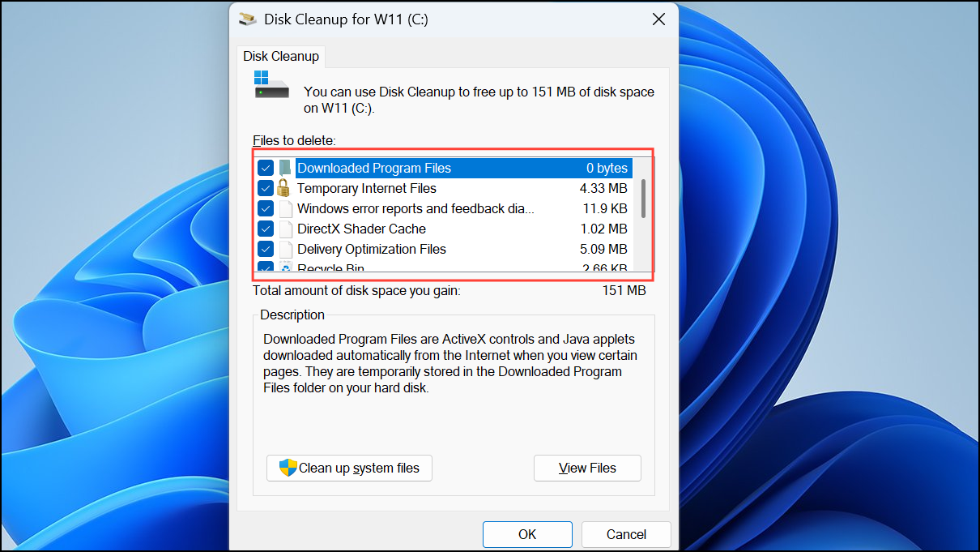This screenshot has width=980, height=552.
Task: Click the Windows drive icon beside the description
Action: pyautogui.click(x=271, y=85)
